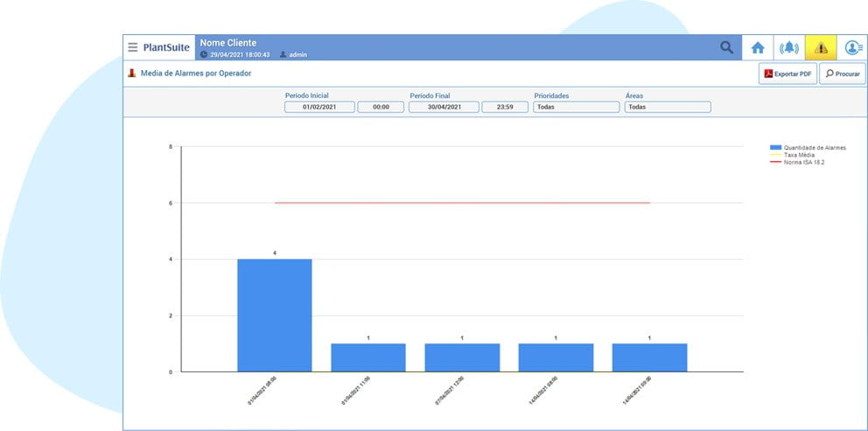Click the report icon beside Media de Alarmes
The height and width of the screenshot is (431, 868).
tap(132, 73)
